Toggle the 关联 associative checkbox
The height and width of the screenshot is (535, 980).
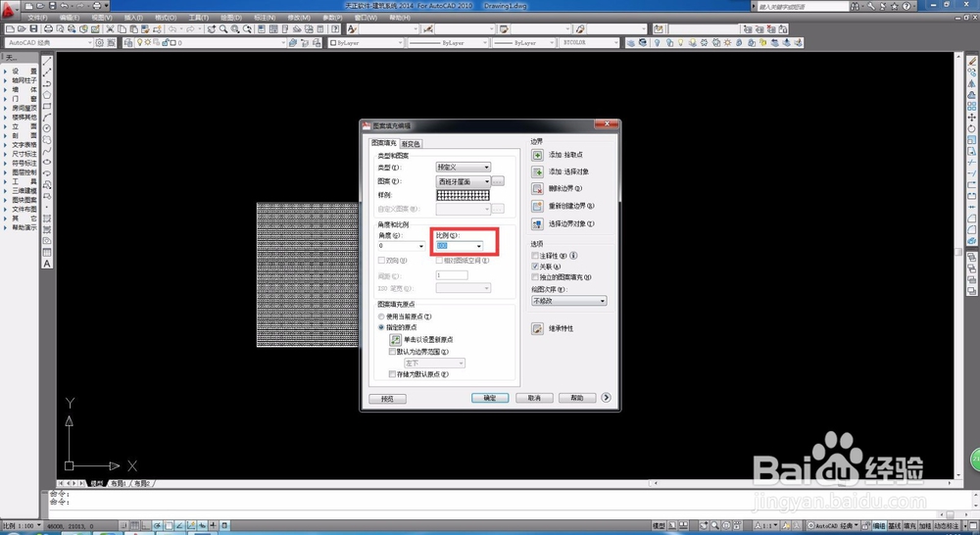(535, 267)
